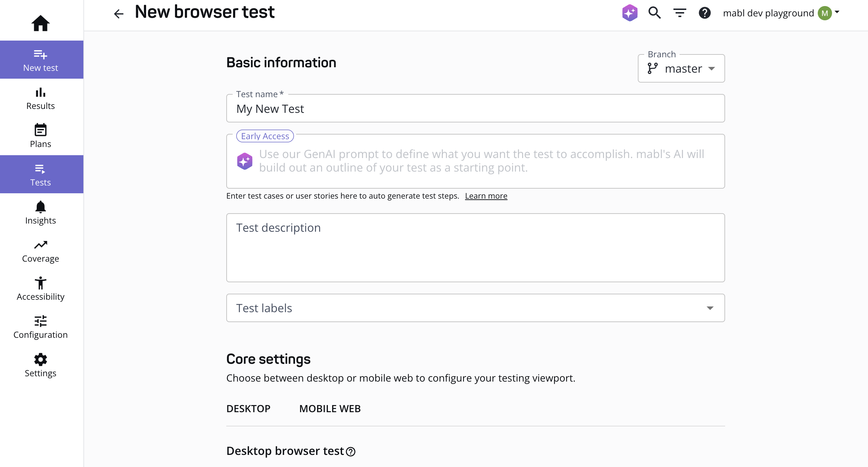The image size is (868, 467).
Task: Open the search magnifier icon
Action: (x=655, y=13)
